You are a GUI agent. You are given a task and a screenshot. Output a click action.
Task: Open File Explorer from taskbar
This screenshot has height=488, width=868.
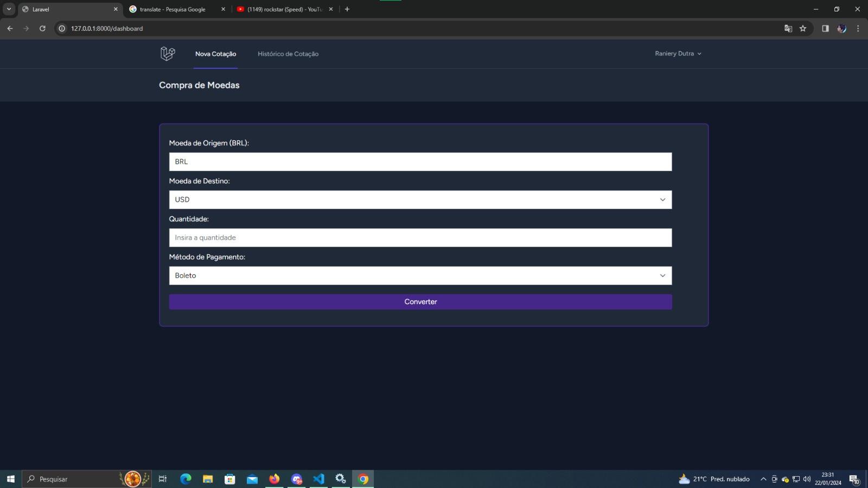tap(208, 479)
